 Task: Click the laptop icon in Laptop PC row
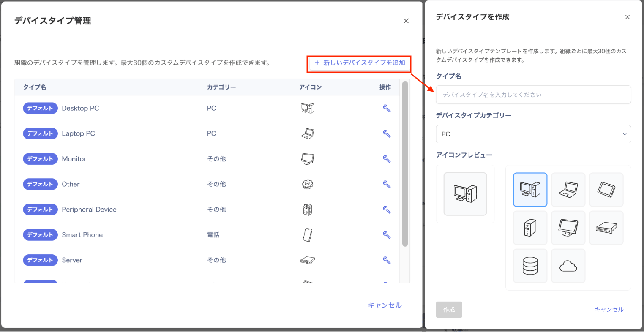[308, 133]
